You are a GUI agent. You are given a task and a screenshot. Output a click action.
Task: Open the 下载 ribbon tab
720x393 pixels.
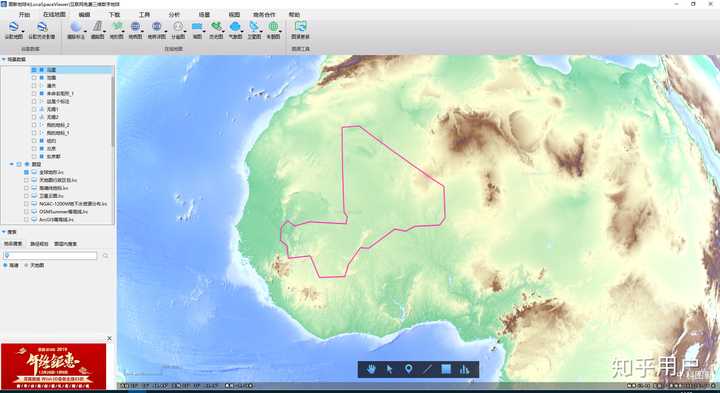coord(114,15)
